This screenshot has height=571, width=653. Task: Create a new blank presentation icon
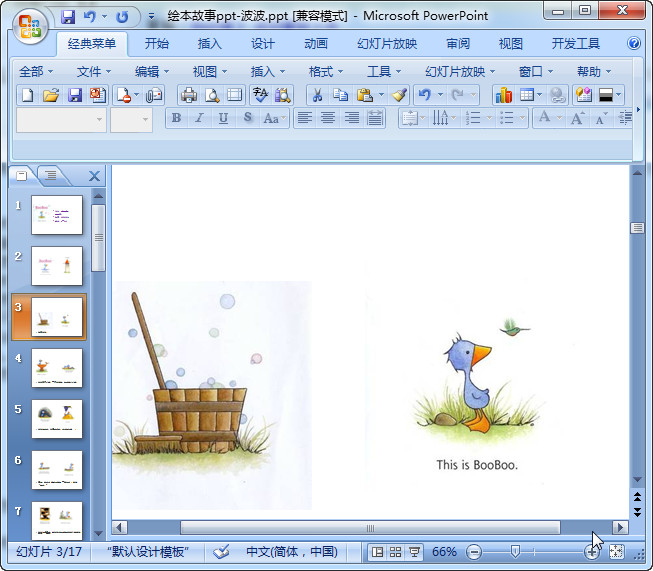(x=27, y=95)
